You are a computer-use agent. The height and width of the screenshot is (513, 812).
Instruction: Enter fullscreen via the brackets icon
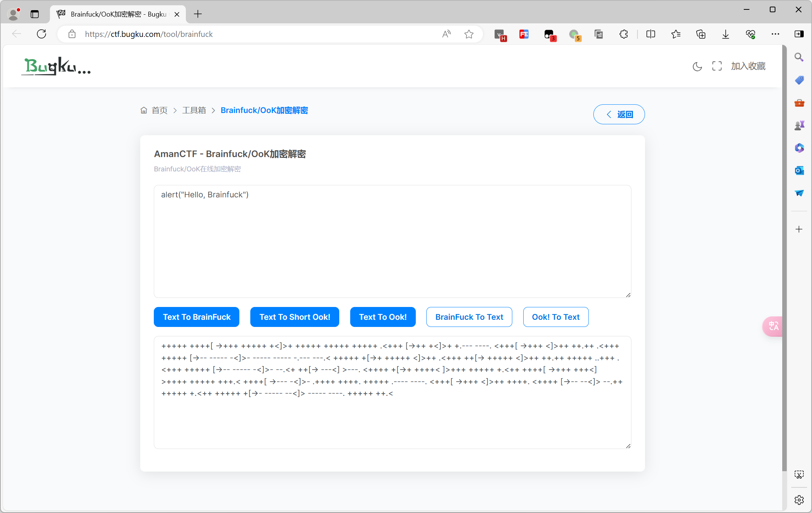coord(717,66)
